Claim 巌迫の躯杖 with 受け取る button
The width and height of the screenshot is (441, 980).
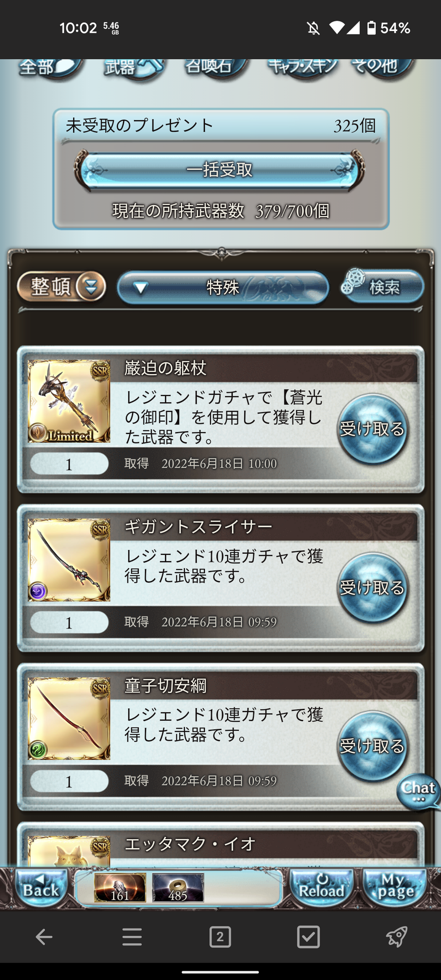[x=372, y=429]
